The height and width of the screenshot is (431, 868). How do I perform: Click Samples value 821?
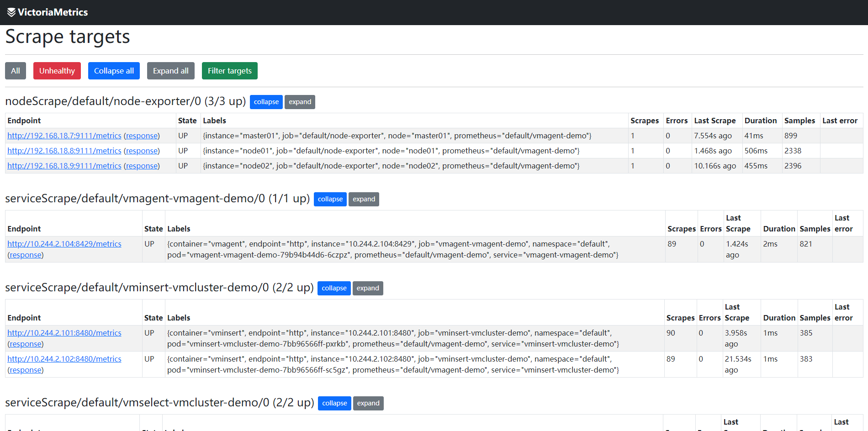point(806,244)
